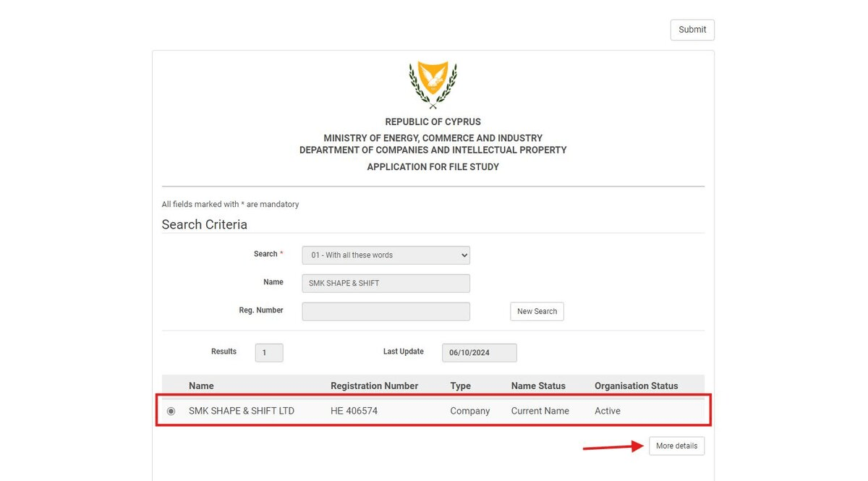868x481 pixels.
Task: Select the company name SMK SHAPE & SHIFT LTD
Action: tap(240, 410)
